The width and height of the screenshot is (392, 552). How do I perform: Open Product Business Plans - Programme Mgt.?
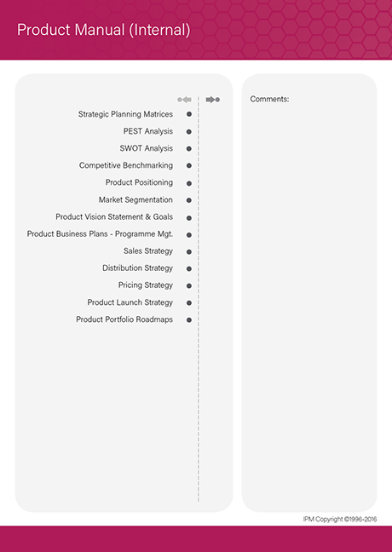point(100,234)
